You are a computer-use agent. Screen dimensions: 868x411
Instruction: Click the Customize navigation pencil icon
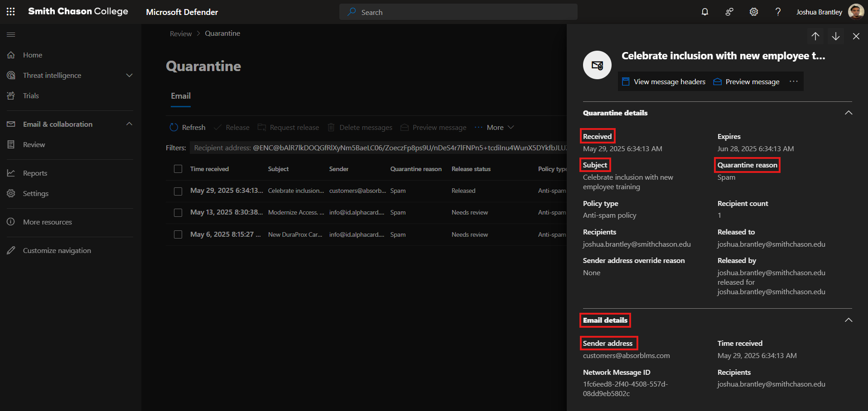pyautogui.click(x=11, y=250)
